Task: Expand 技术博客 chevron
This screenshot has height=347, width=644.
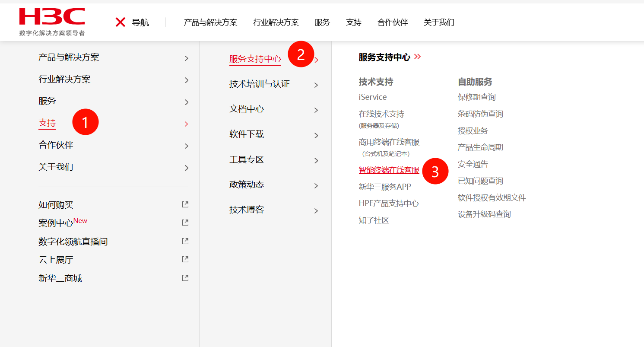Action: coord(316,211)
